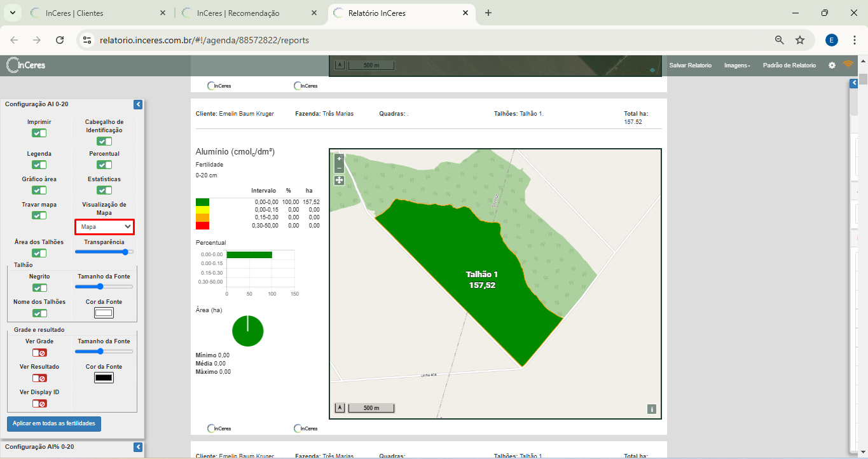The image size is (868, 459).
Task: Click the Total ha value 157.52
Action: coord(633,122)
